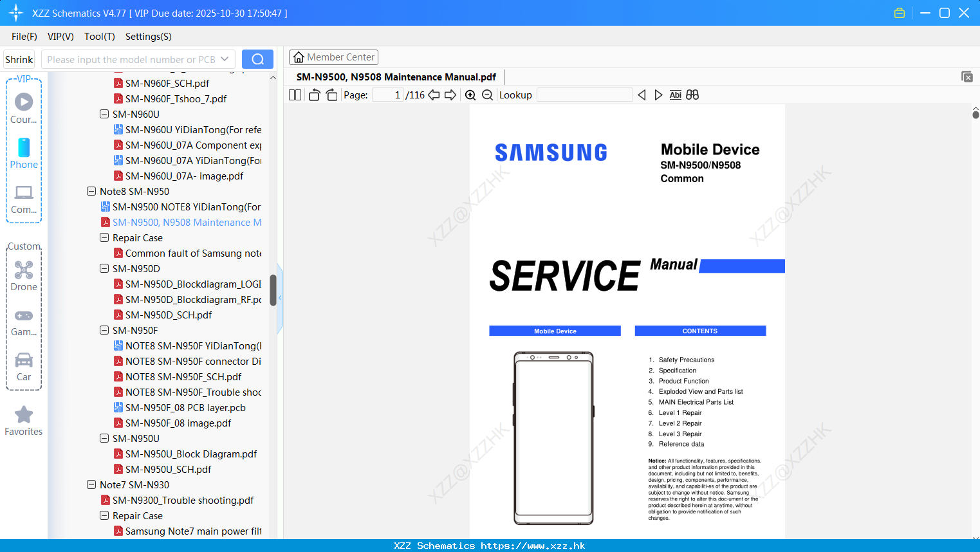Go to next page arrow
The image size is (980, 552).
pos(450,95)
